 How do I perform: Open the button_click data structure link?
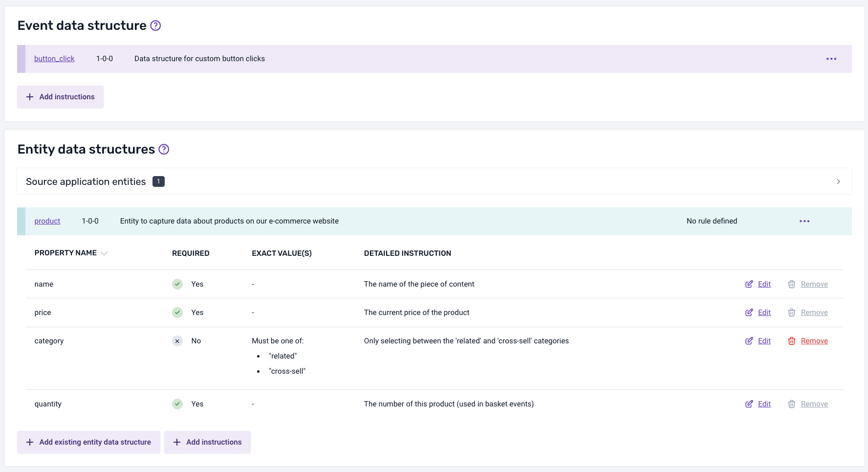54,59
